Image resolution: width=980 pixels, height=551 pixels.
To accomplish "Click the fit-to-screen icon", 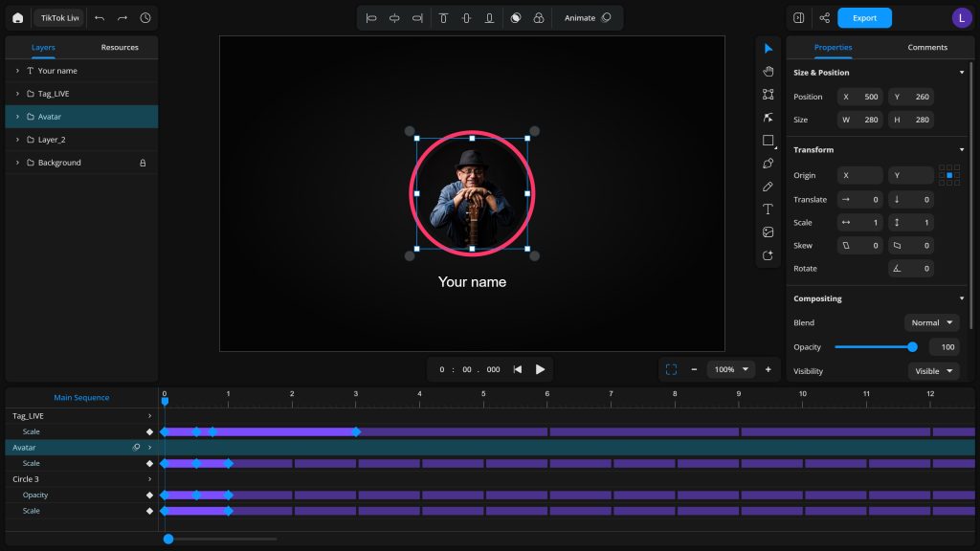I will click(x=671, y=369).
